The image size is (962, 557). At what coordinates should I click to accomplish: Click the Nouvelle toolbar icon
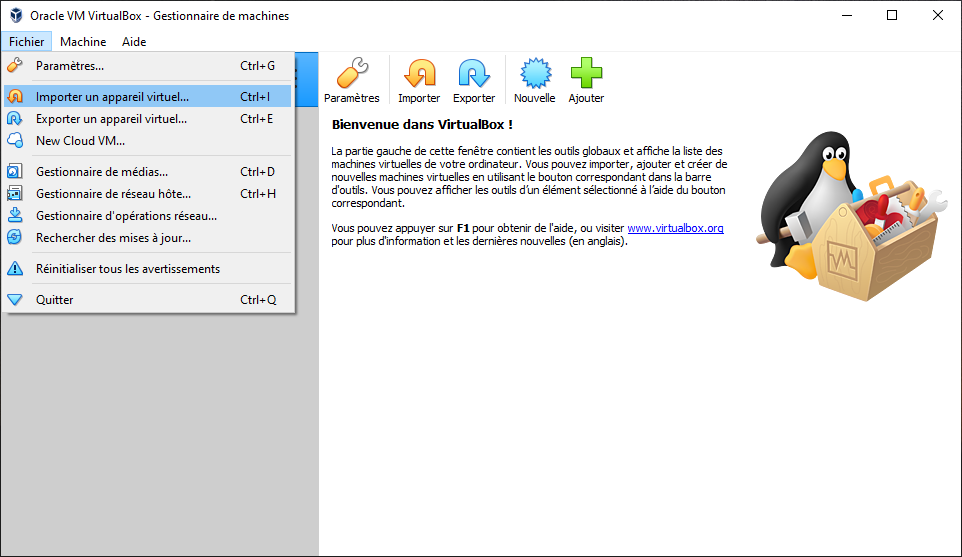click(x=535, y=73)
